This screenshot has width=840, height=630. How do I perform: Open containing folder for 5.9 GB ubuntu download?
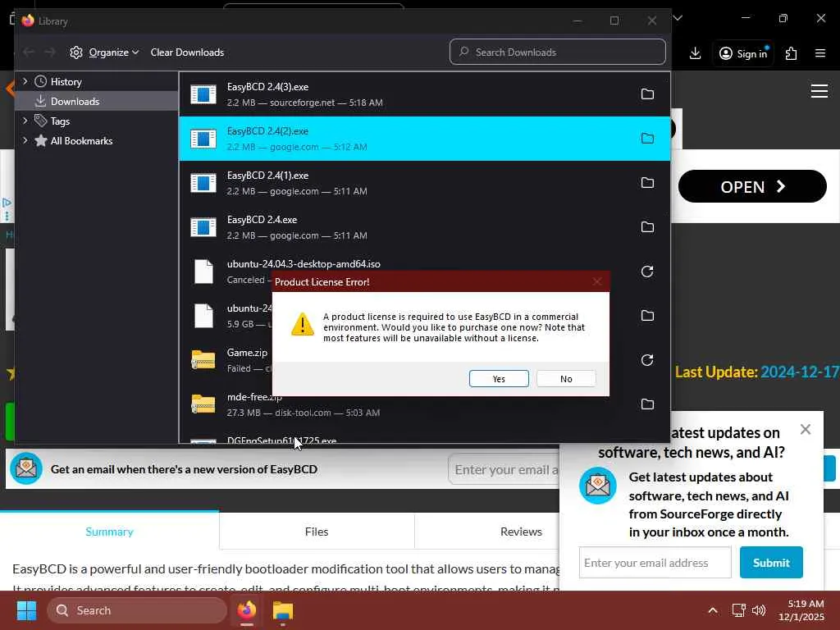pyautogui.click(x=647, y=316)
